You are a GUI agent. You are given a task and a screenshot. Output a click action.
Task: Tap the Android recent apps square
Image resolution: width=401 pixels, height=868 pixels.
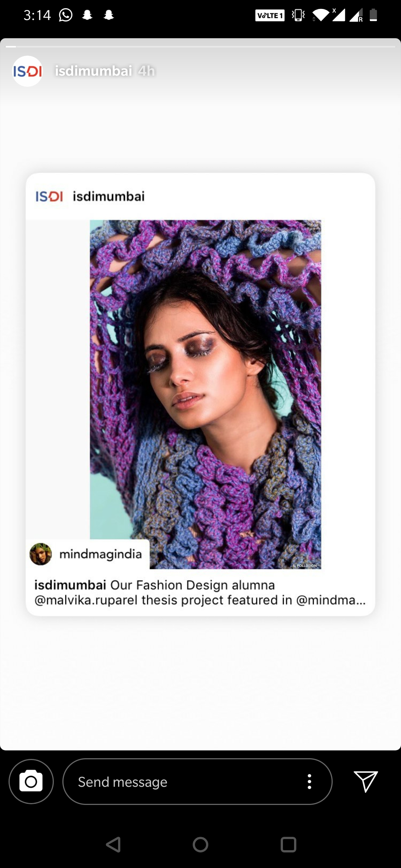pyautogui.click(x=288, y=845)
